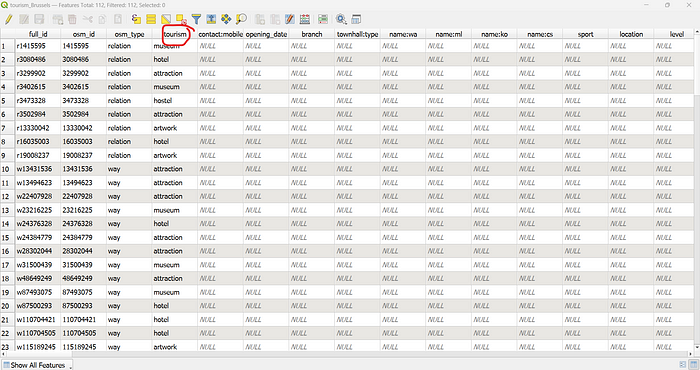This screenshot has width=700, height=370.
Task: Click the location column header
Action: 631,34
